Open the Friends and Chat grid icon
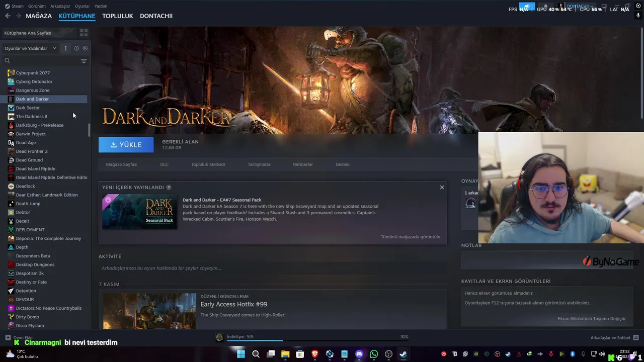644x362 pixels. [x=635, y=337]
